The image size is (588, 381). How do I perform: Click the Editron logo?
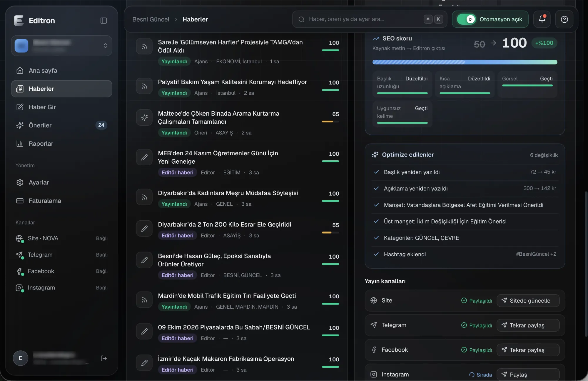click(19, 21)
